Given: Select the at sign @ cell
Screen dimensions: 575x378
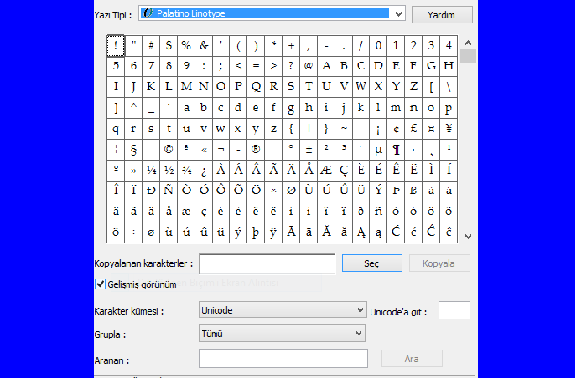Looking at the screenshot, I should point(309,66).
